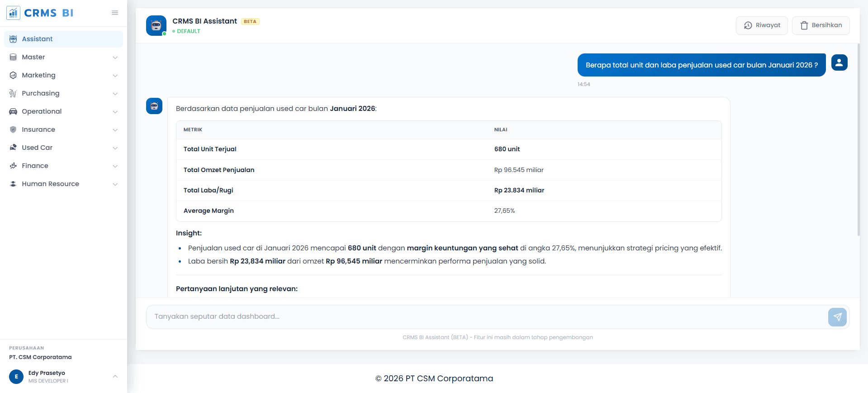Open the Used Car menu
The width and height of the screenshot is (868, 393).
[37, 148]
